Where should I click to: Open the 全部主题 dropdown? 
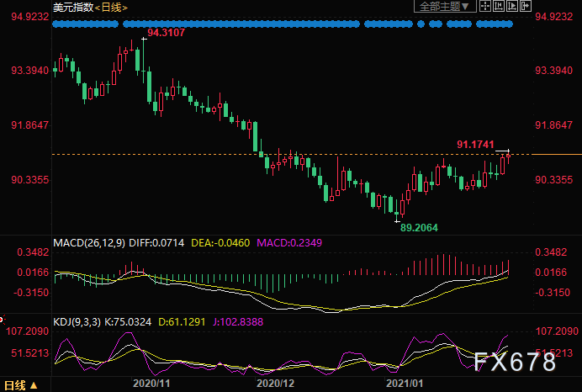pyautogui.click(x=445, y=7)
